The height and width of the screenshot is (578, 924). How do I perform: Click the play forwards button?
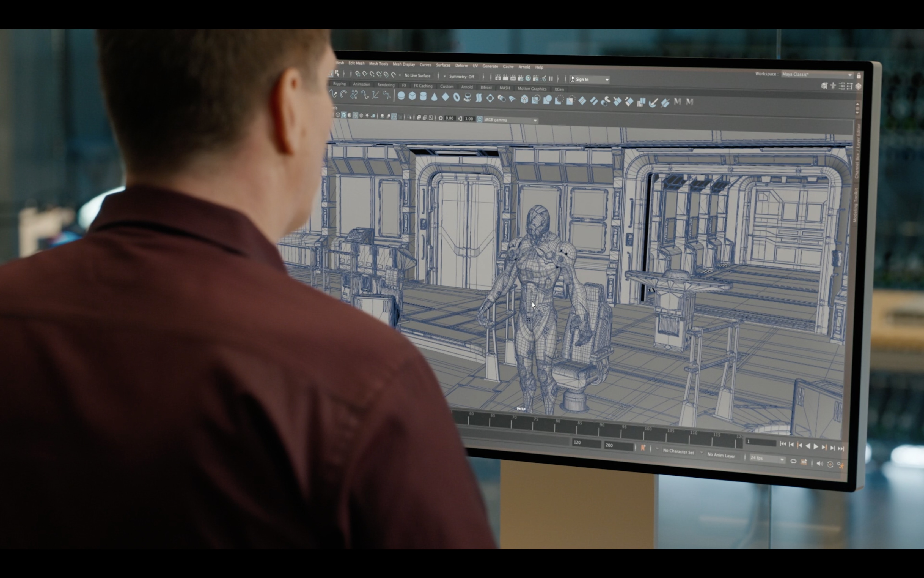pyautogui.click(x=816, y=446)
